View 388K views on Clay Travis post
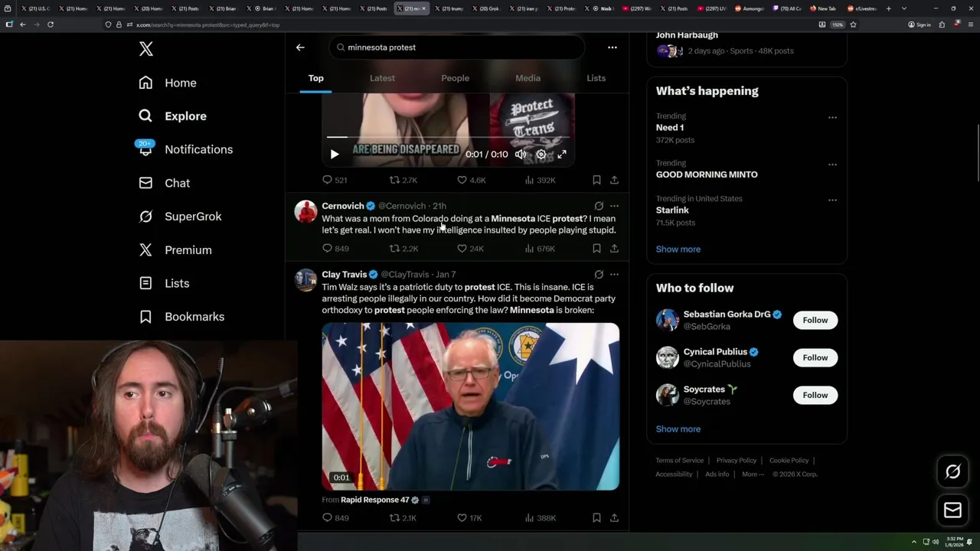Screen dimensions: 980x551 540,518
